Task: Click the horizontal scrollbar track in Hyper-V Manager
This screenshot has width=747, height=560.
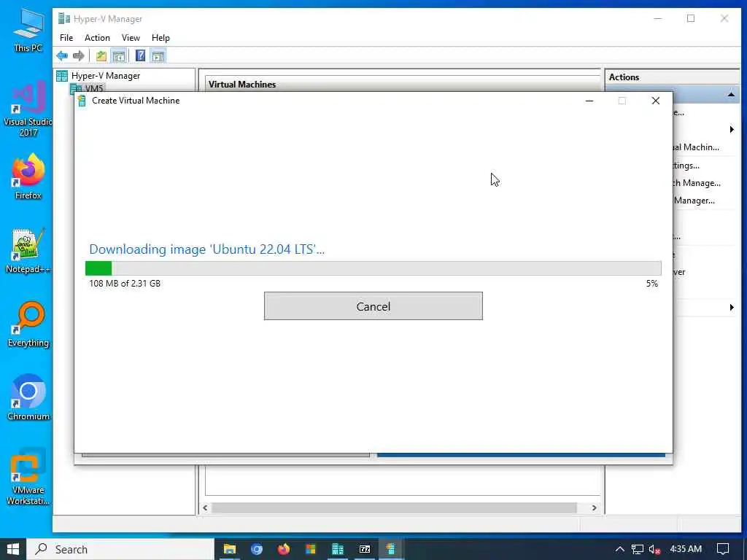Action: pos(395,507)
